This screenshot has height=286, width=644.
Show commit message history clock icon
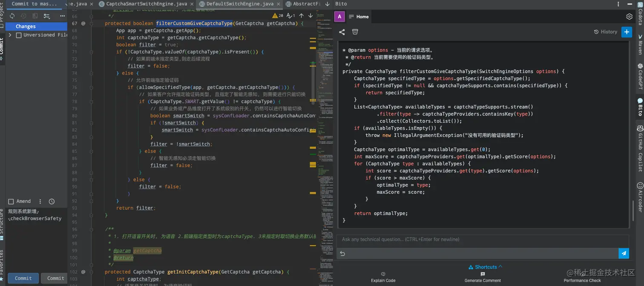(52, 201)
